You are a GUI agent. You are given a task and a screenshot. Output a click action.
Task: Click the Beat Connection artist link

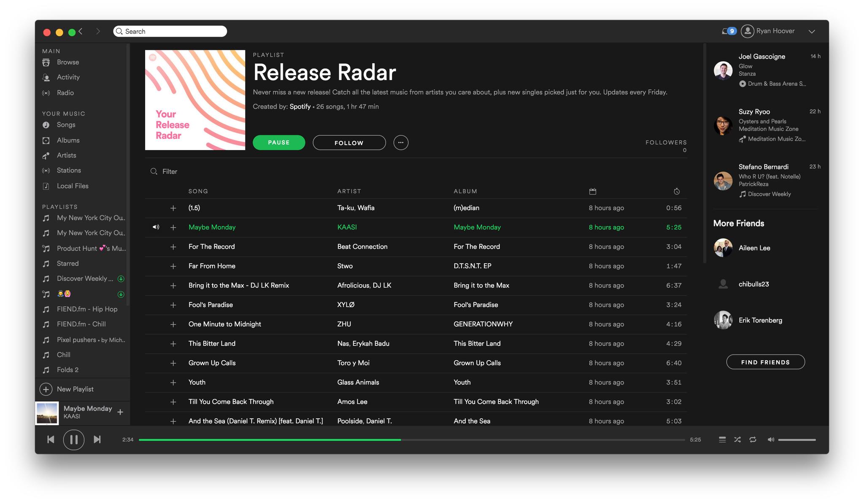coord(362,247)
